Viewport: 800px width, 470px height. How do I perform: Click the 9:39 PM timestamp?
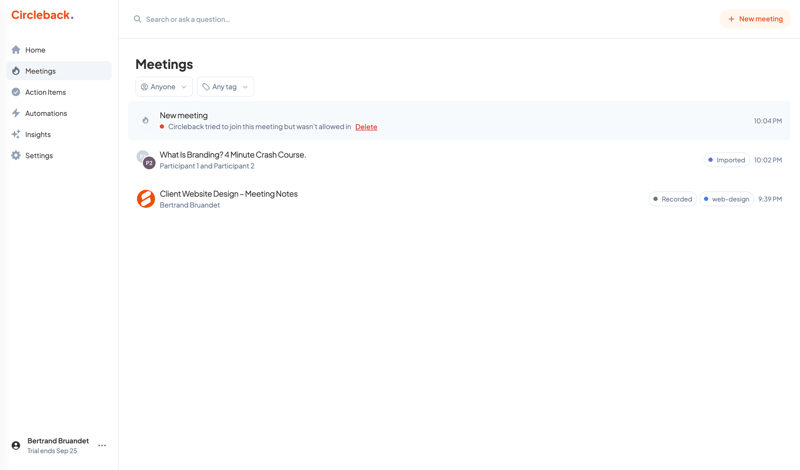click(x=770, y=199)
